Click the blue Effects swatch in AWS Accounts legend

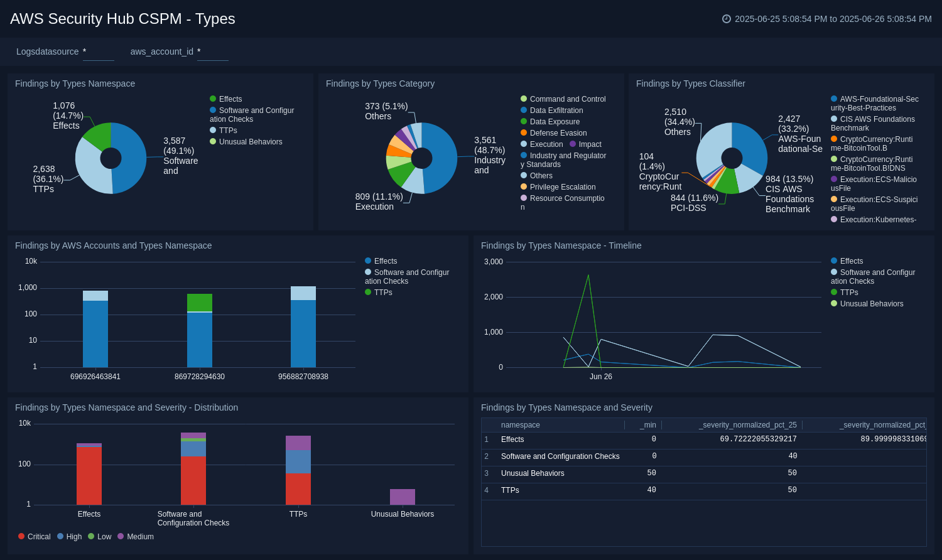point(368,261)
